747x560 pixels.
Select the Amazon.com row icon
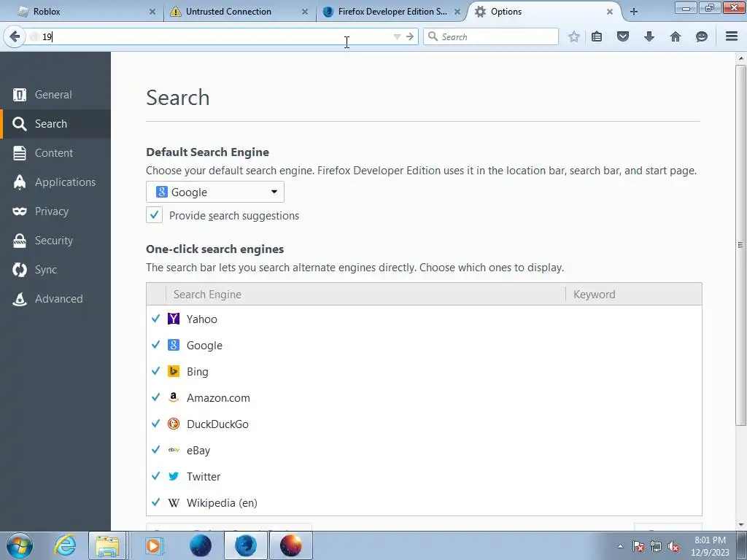tap(174, 397)
